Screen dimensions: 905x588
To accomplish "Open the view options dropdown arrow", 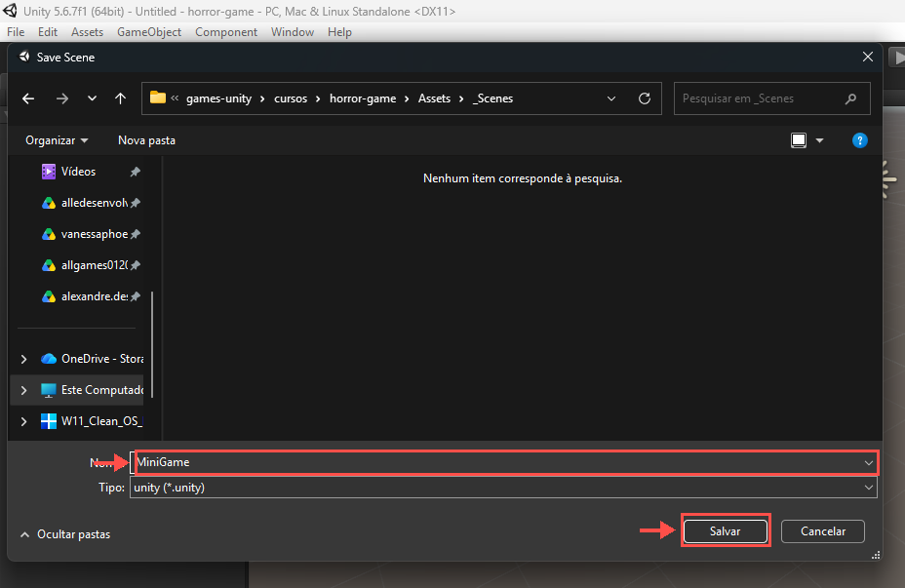I will 819,140.
